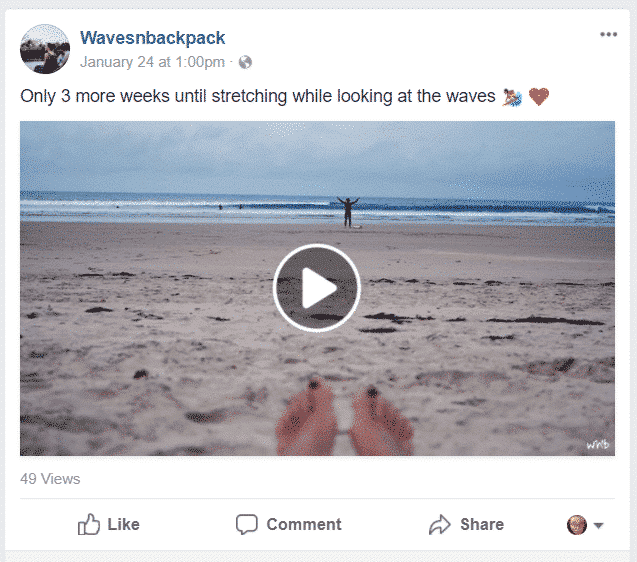Click the heart emoji in the caption
637x562 pixels.
(539, 97)
